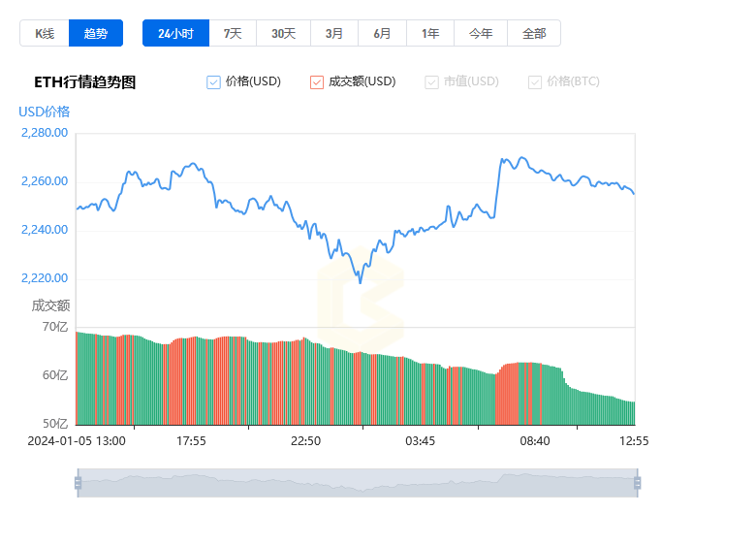Screen dimensions: 756x546
Task: Enable the 价格(BTC) checkbox
Action: coord(535,82)
